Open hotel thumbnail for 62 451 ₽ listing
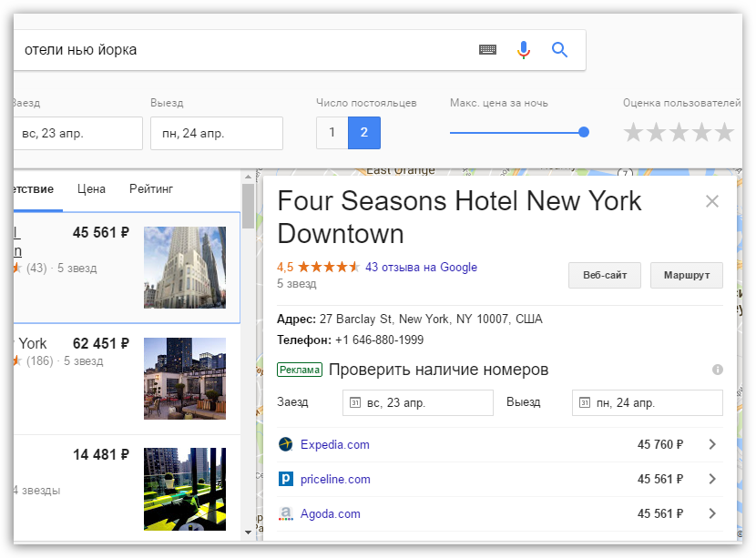The height and width of the screenshot is (558, 756). click(x=185, y=379)
